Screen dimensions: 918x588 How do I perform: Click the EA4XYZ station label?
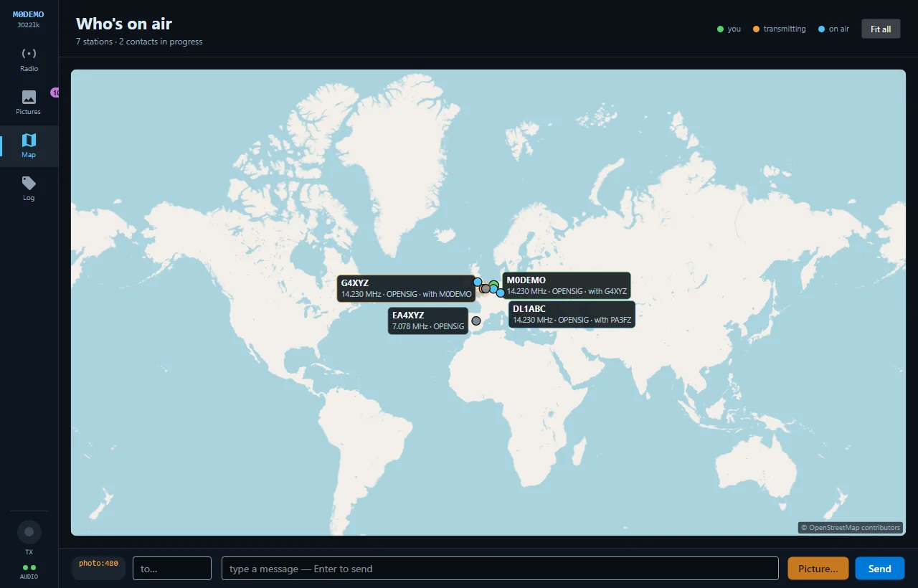pos(428,321)
